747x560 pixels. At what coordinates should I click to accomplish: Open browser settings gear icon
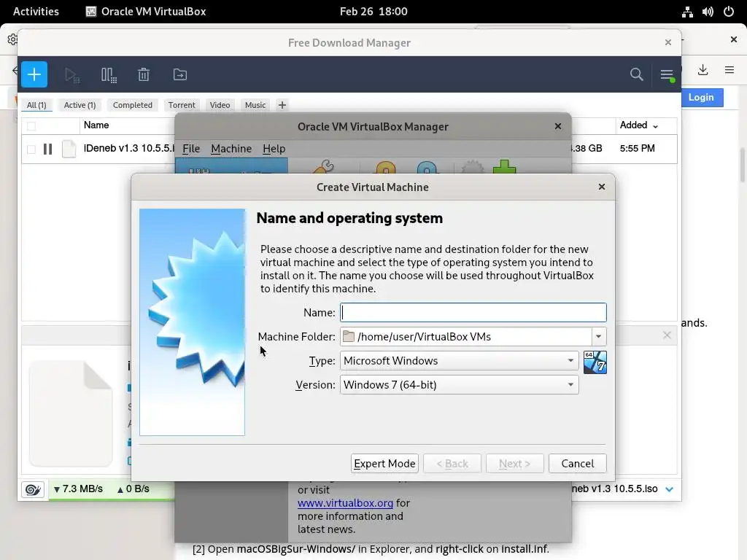pos(12,39)
